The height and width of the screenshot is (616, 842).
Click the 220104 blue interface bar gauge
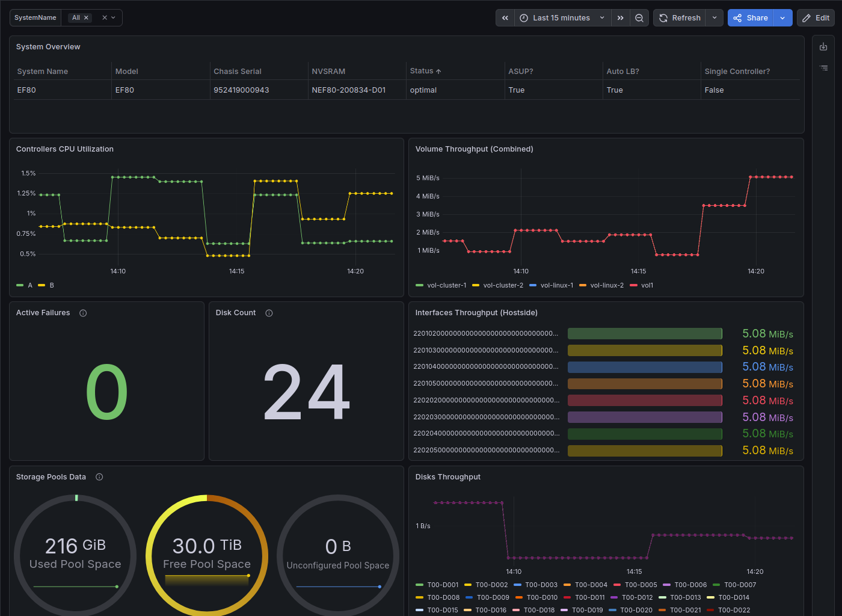click(x=645, y=367)
